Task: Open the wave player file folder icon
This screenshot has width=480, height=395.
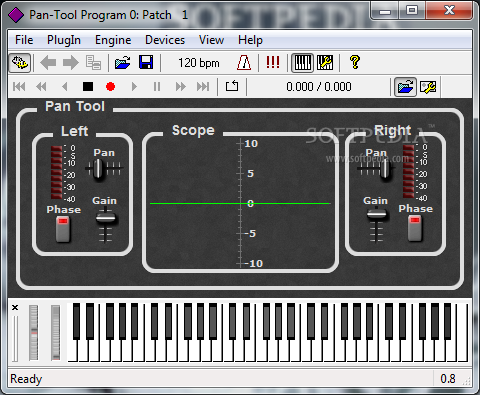Action: [405, 87]
